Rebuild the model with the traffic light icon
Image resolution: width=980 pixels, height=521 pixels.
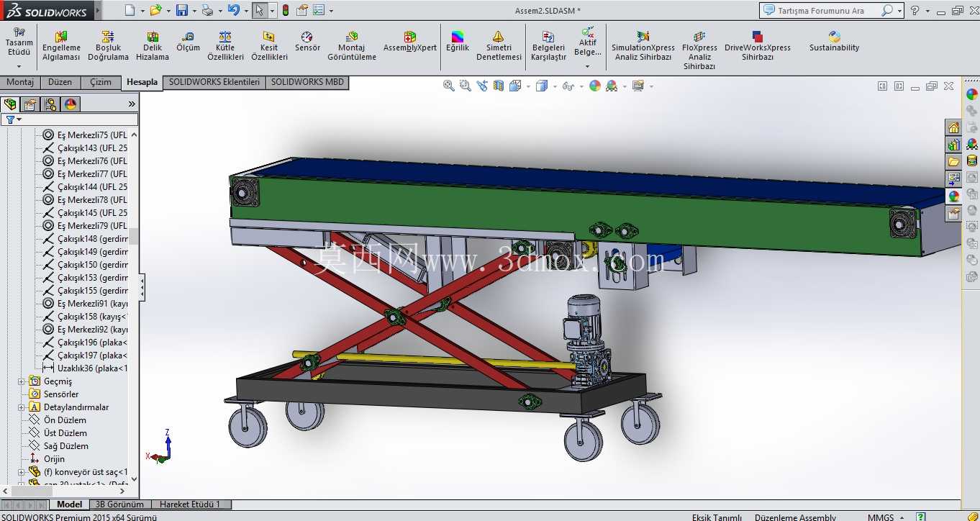(x=285, y=10)
